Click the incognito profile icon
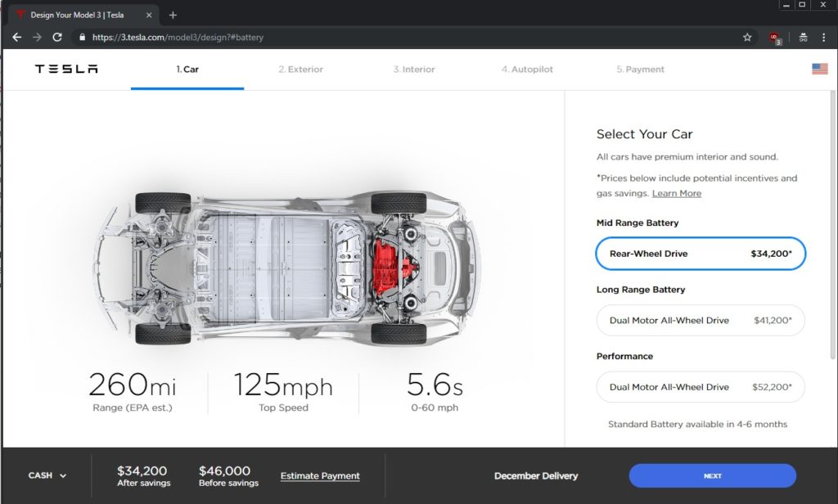This screenshot has width=838, height=504. pyautogui.click(x=804, y=38)
